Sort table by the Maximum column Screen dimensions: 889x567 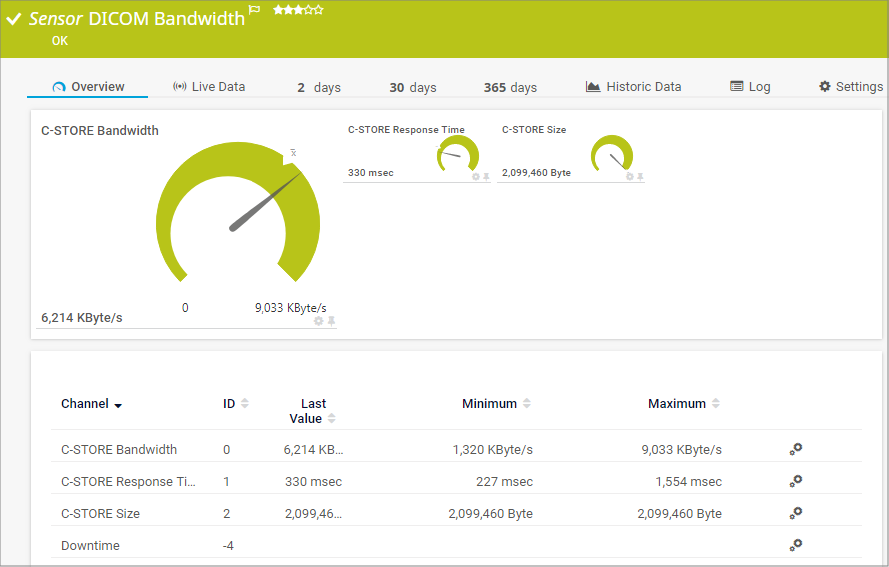[x=715, y=404]
